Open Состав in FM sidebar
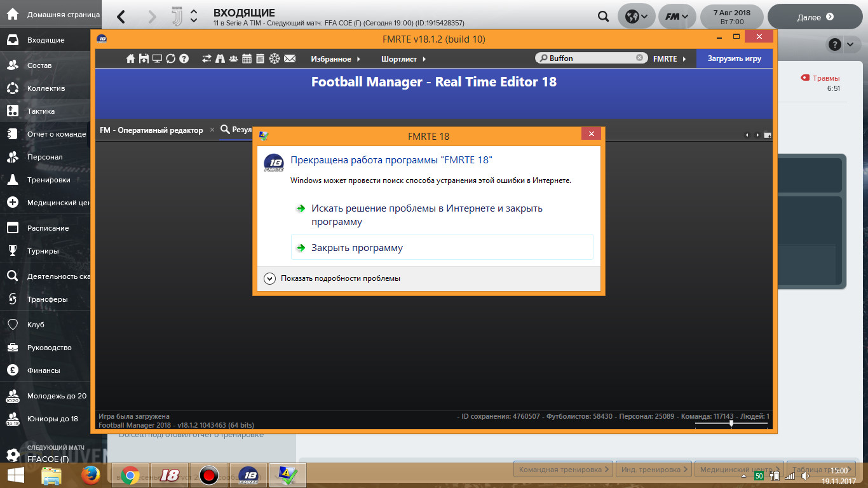The image size is (868, 488). pyautogui.click(x=45, y=65)
